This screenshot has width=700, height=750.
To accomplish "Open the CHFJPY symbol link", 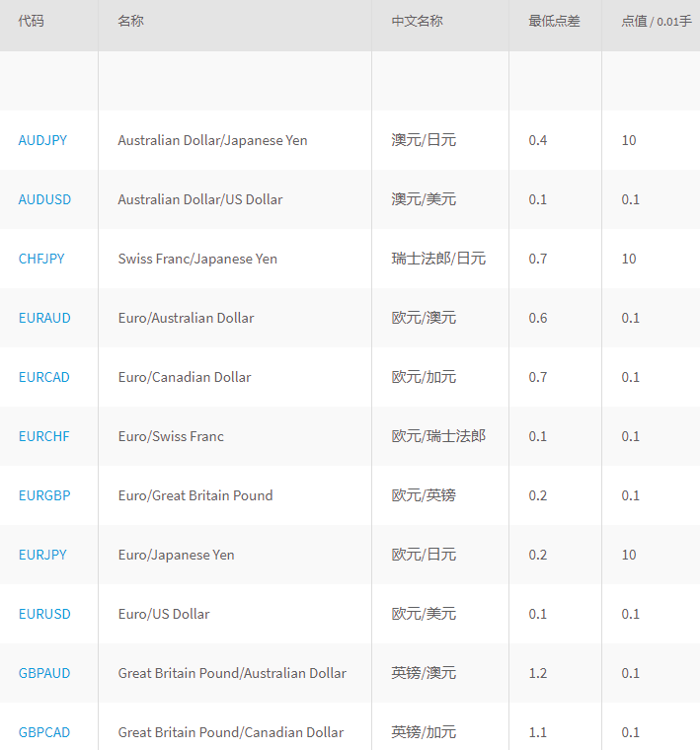I will tap(41, 259).
